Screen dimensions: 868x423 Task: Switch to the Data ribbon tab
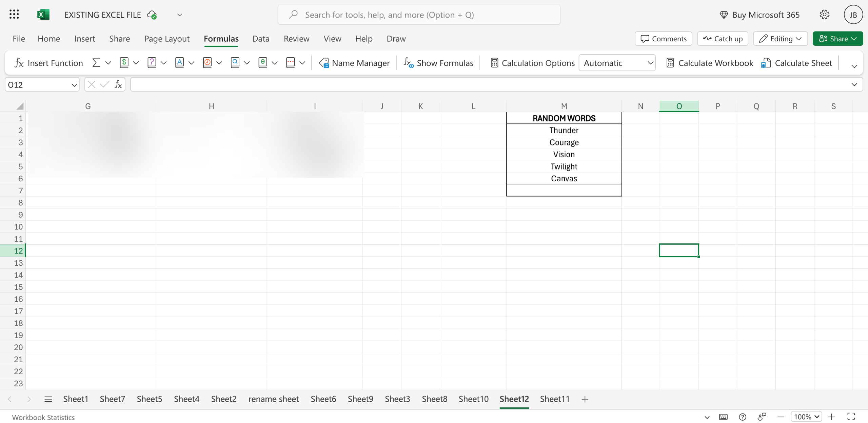[x=260, y=39]
